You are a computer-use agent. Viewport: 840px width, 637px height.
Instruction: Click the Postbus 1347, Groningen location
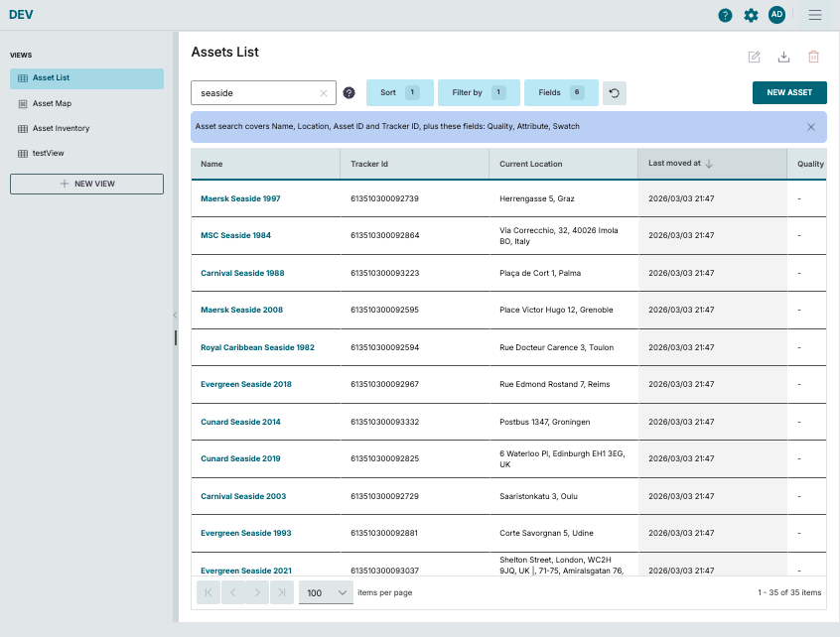545,422
